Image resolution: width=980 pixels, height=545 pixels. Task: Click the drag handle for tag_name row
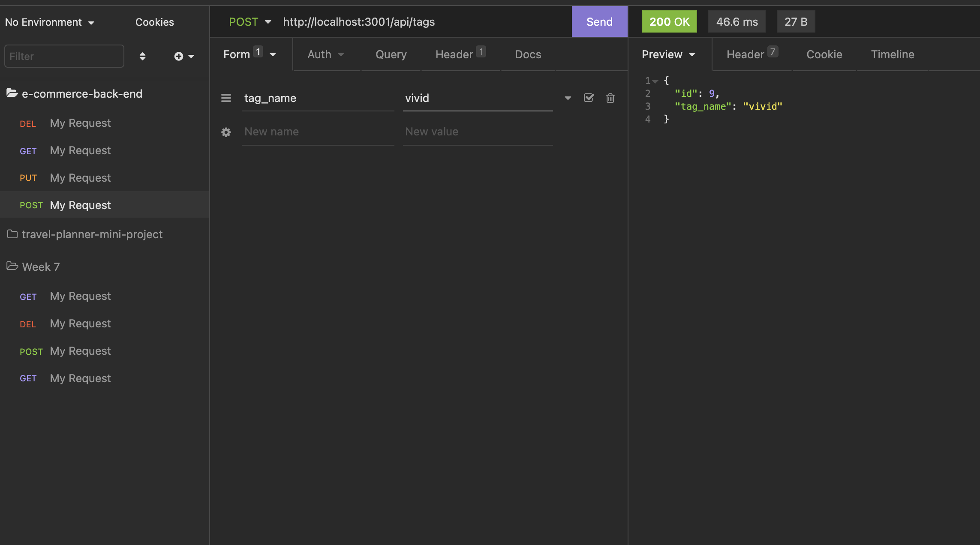tap(226, 98)
